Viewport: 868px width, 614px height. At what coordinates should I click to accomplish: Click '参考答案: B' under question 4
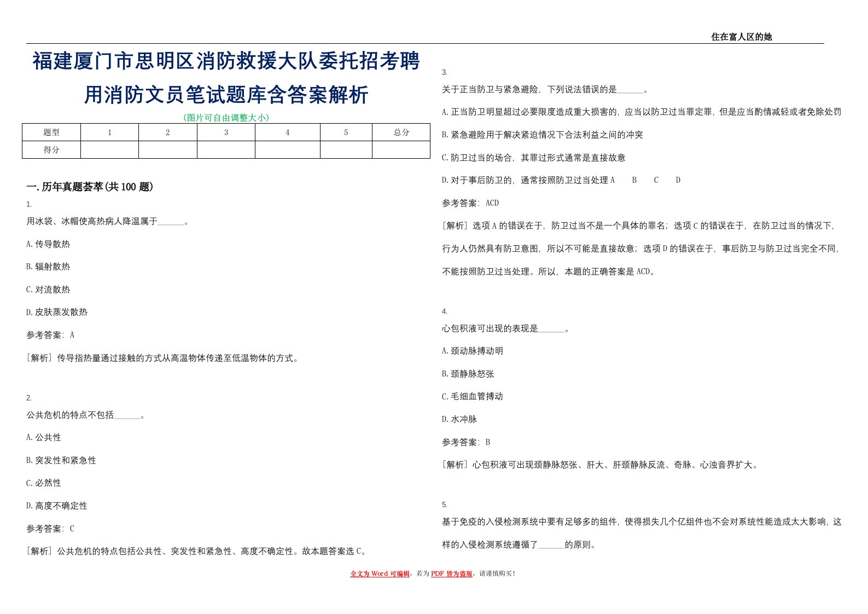pos(466,442)
